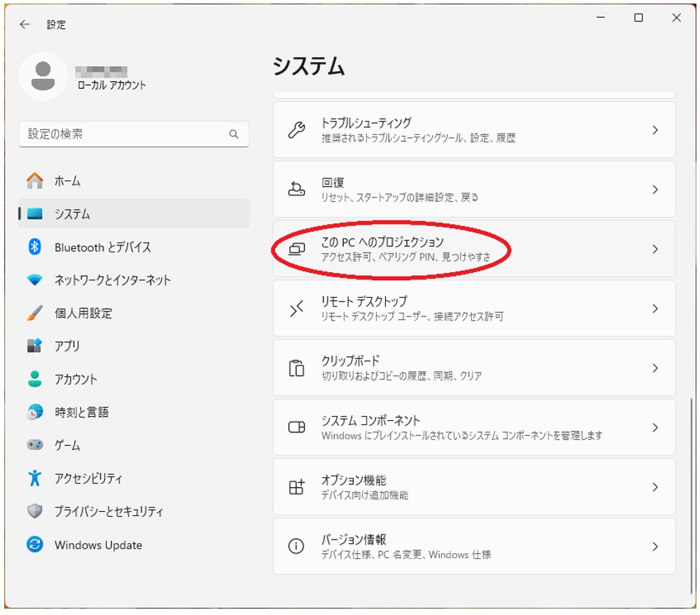Click chevron on バージョン情報 row
Viewport: 700px width, 615px height.
tap(655, 546)
